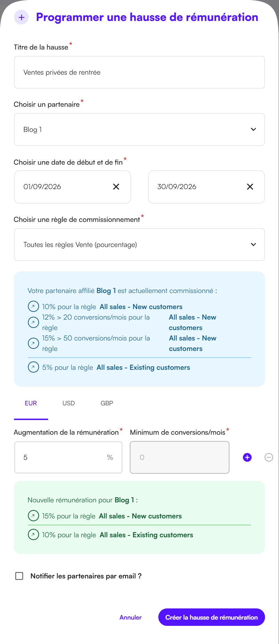The height and width of the screenshot is (644, 279).
Task: Focus the Titre de la hausse field
Action: (139, 72)
